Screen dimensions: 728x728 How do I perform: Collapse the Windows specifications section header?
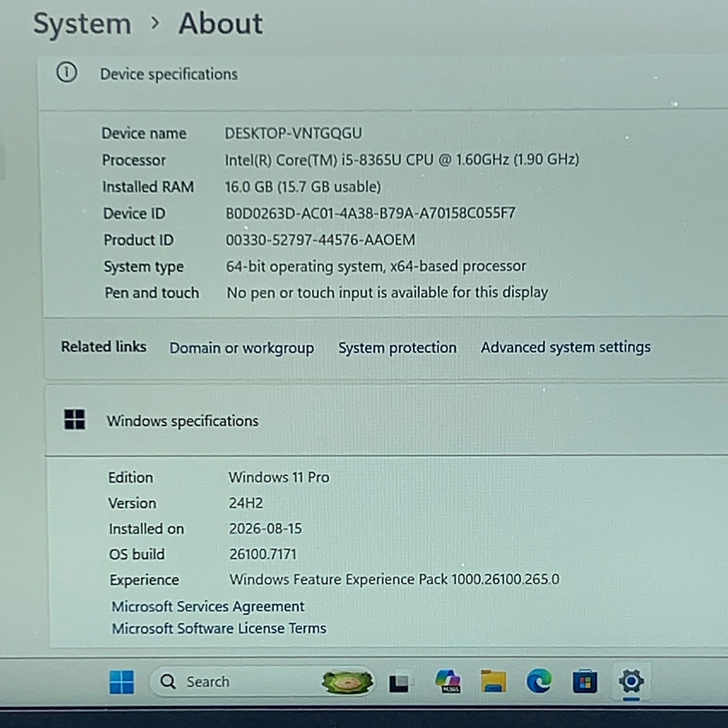click(386, 420)
